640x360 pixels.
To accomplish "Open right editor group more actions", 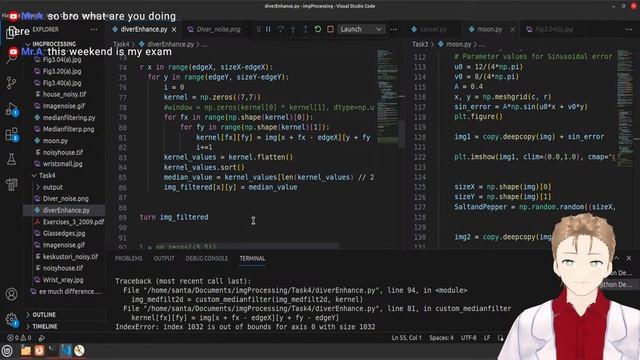I will (x=629, y=29).
